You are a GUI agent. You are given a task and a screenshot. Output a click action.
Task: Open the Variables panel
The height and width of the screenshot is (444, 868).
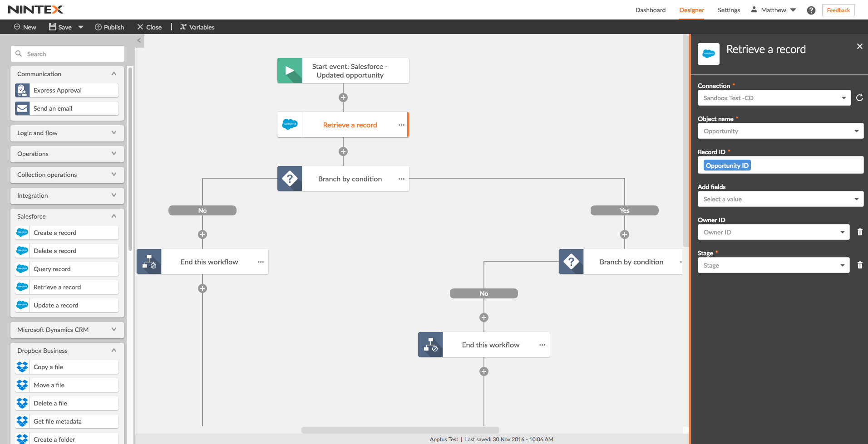pyautogui.click(x=197, y=27)
